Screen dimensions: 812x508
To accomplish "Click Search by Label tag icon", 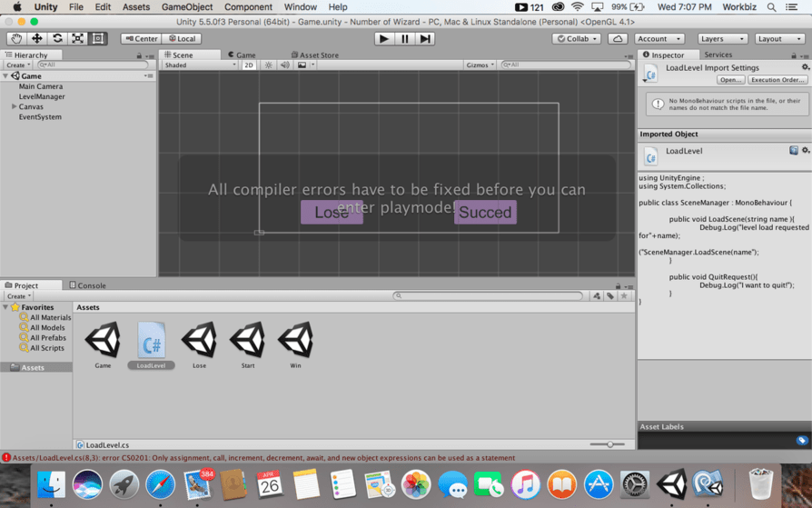I will [610, 296].
